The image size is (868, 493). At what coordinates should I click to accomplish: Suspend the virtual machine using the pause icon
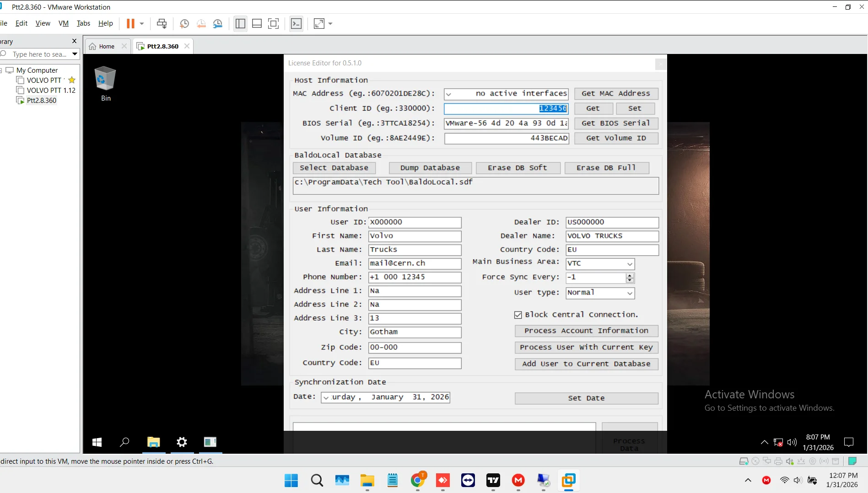131,23
